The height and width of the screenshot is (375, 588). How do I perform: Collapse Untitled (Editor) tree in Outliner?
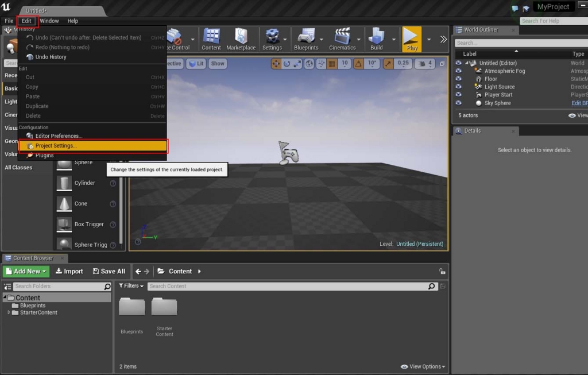point(467,63)
